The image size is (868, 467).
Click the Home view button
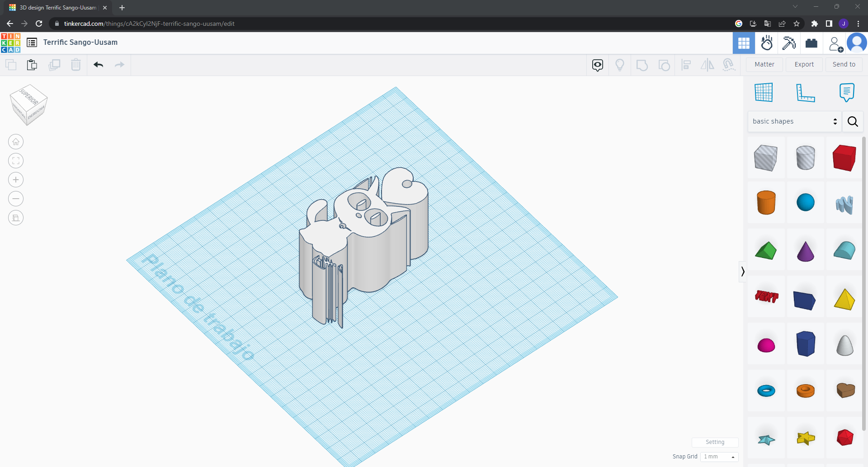coord(16,142)
